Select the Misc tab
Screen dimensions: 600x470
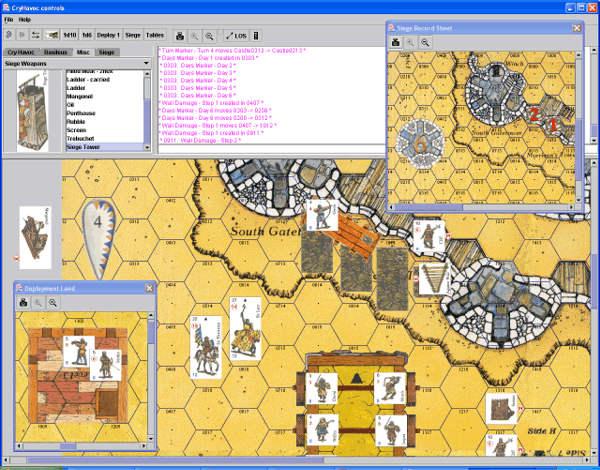click(x=83, y=52)
